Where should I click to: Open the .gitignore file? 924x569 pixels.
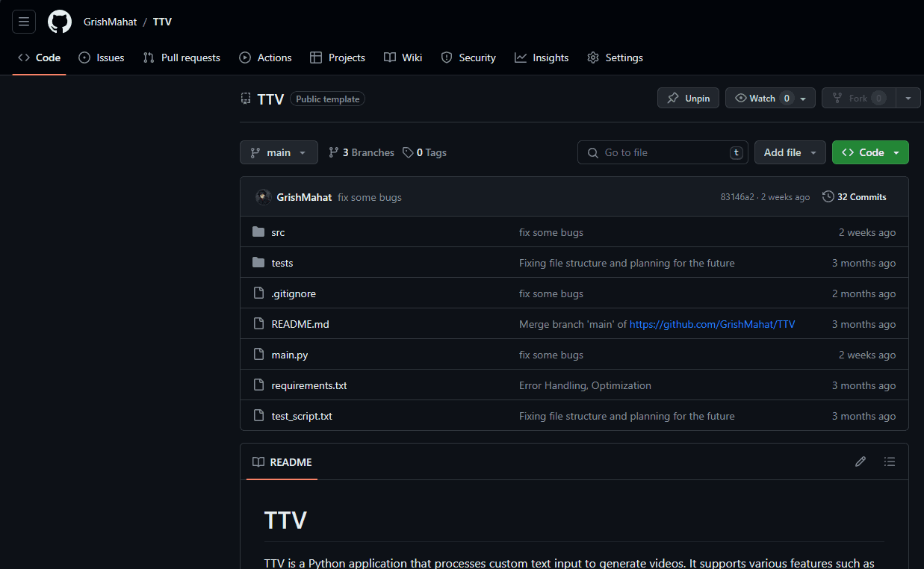294,293
